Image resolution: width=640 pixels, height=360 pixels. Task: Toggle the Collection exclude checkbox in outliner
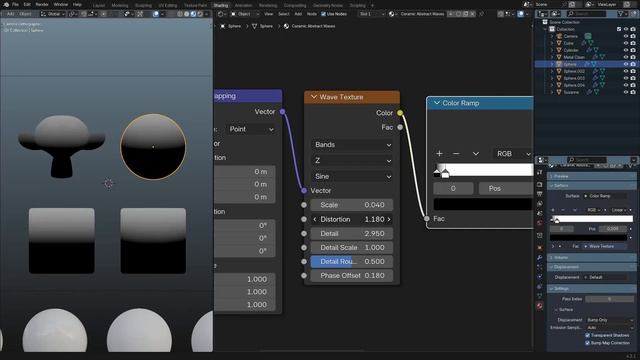[x=619, y=29]
